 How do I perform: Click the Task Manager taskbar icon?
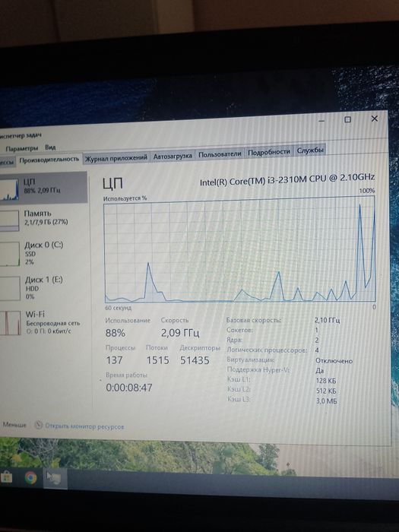[54, 478]
